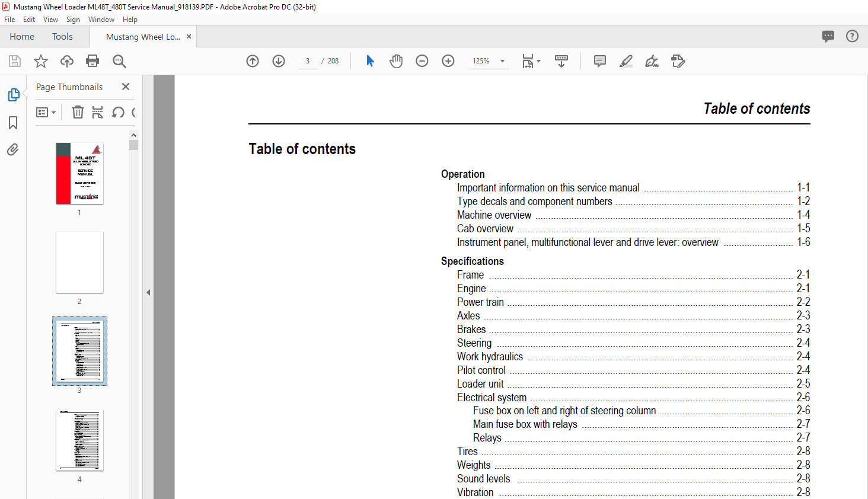
Task: Add this file to starred bookmarks
Action: click(x=41, y=61)
